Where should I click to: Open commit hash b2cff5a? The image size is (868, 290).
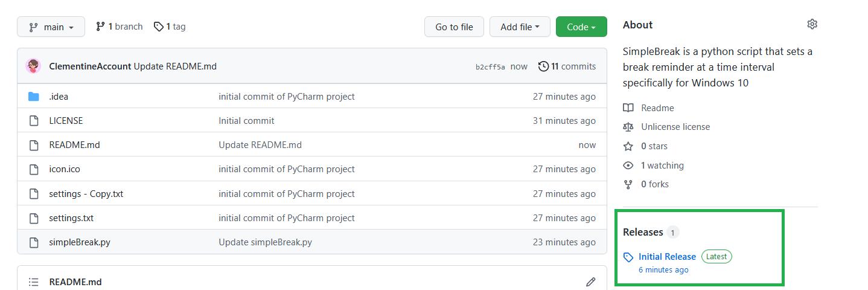tap(490, 67)
